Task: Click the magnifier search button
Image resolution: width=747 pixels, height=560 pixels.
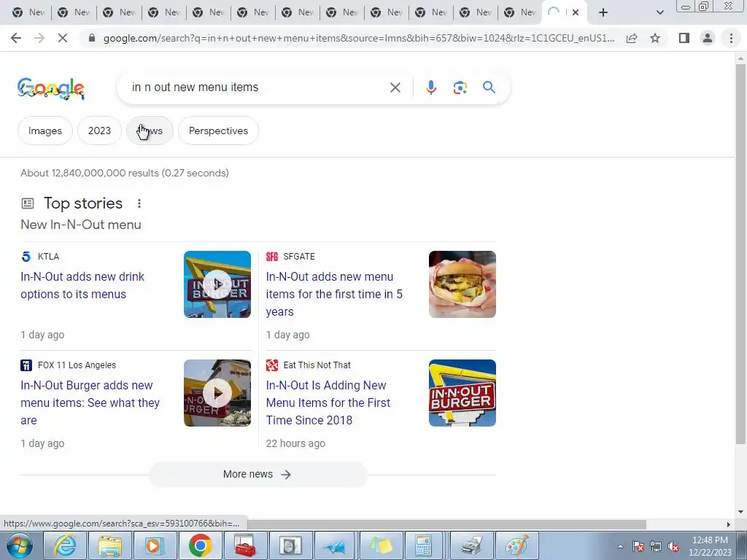Action: pyautogui.click(x=489, y=87)
